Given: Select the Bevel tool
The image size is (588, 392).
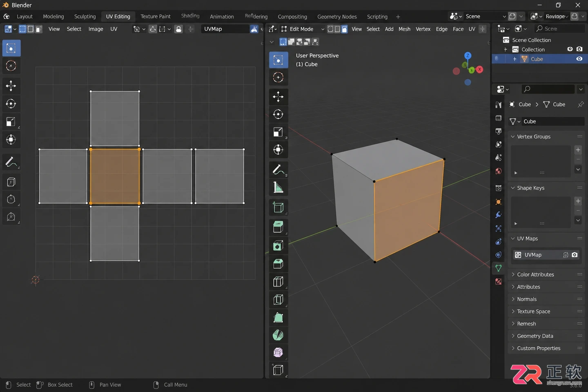Looking at the screenshot, I should 278,263.
